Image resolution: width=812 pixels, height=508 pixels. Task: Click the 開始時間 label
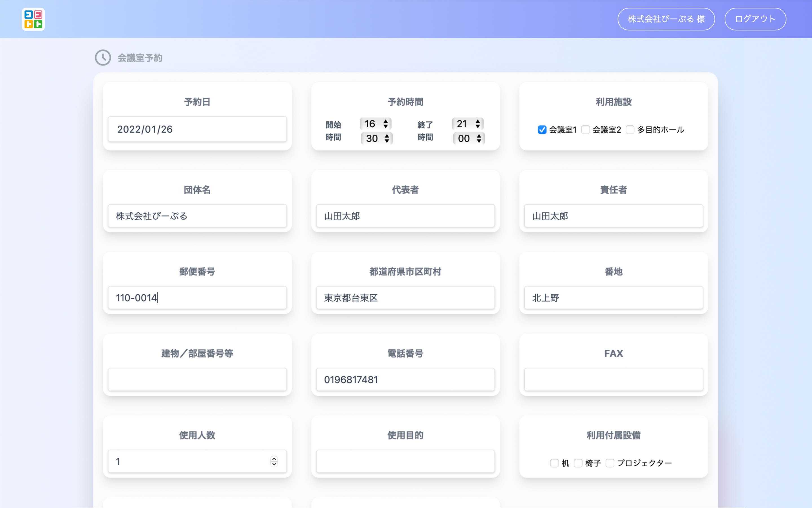click(333, 131)
